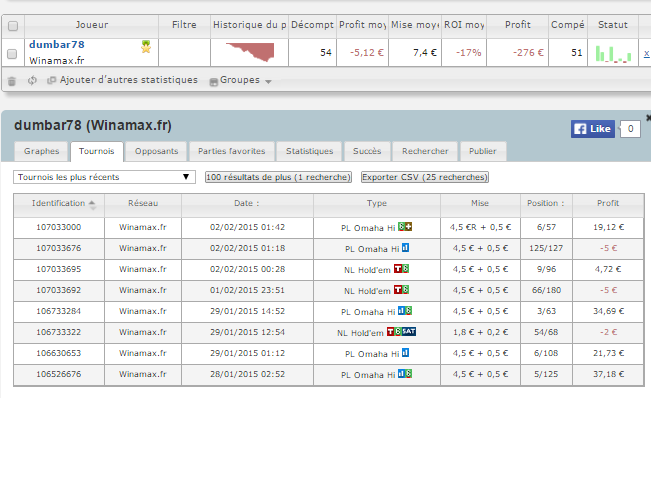The image size is (651, 480).
Task: Click position cell 125/127
Action: [x=546, y=248]
